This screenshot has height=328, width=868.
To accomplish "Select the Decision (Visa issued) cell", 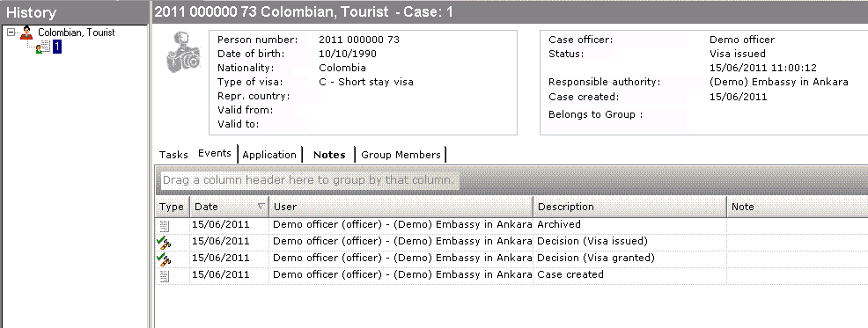I will (x=629, y=241).
